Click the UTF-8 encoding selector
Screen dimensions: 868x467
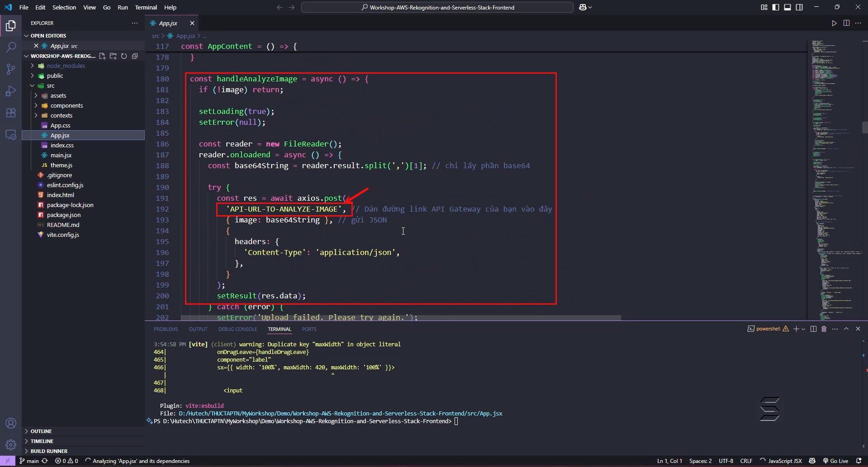[x=726, y=461]
